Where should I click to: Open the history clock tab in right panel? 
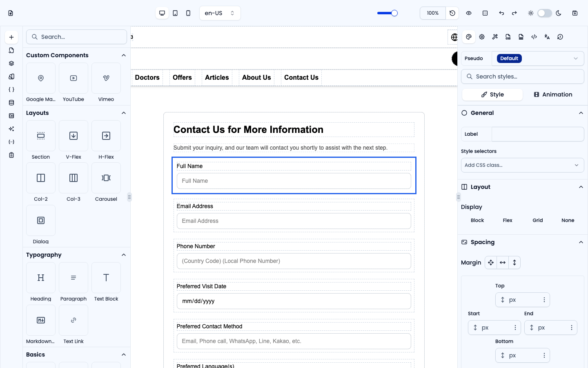coord(560,37)
